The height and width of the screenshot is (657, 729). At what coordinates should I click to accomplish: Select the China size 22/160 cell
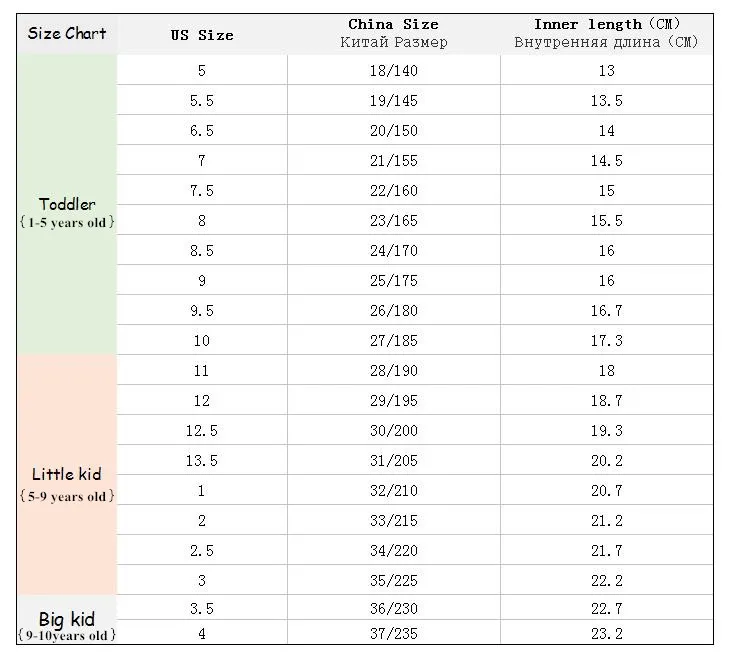393,191
